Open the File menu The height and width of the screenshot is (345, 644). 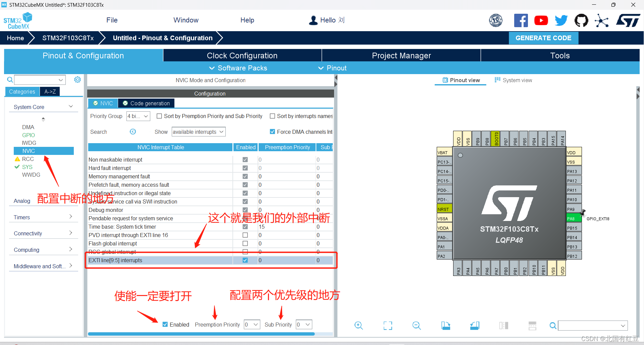click(x=112, y=20)
